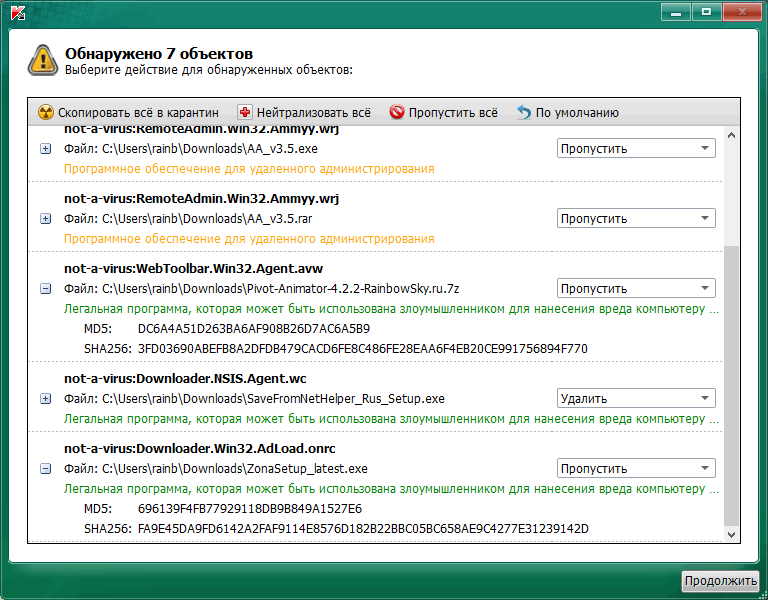Maximize the Kaspersky window
Image resolution: width=768 pixels, height=600 pixels.
tap(706, 12)
